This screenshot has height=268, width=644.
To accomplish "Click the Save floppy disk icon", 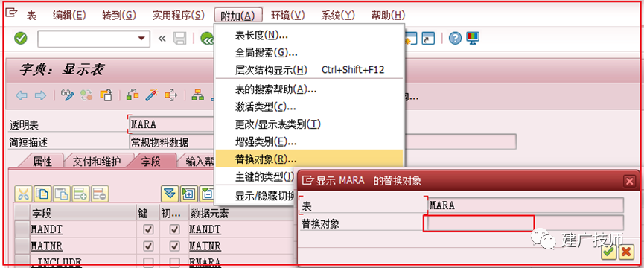I will click(x=179, y=38).
